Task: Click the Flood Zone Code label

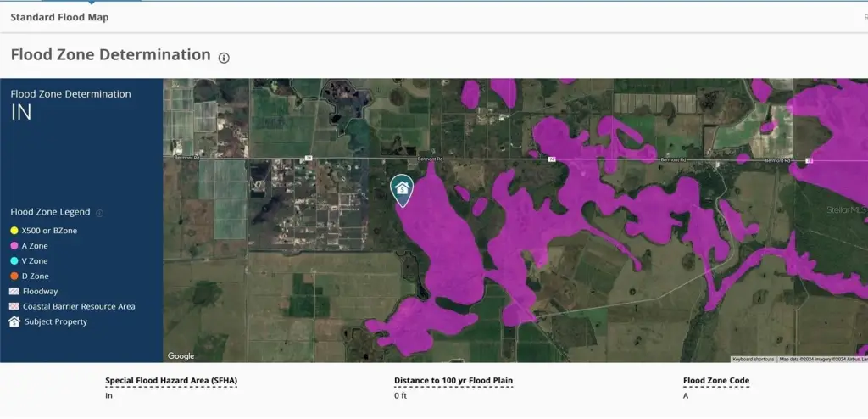Action: coord(716,381)
